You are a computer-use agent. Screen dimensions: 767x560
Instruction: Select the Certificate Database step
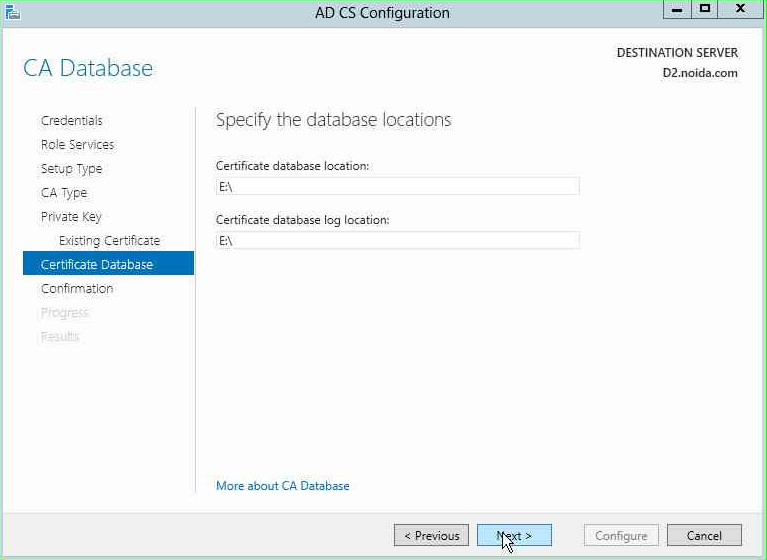coord(108,264)
